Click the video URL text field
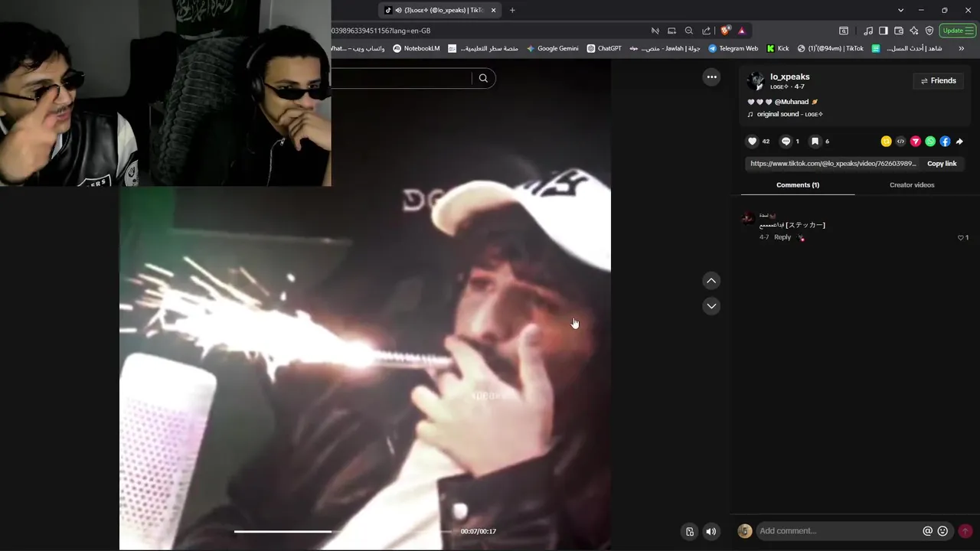Screen dimensions: 980x551 click(x=833, y=164)
